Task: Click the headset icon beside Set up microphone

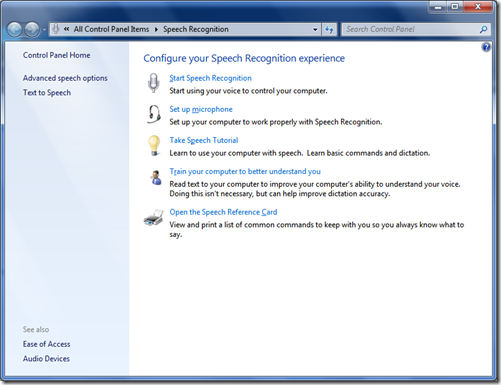Action: [x=154, y=114]
